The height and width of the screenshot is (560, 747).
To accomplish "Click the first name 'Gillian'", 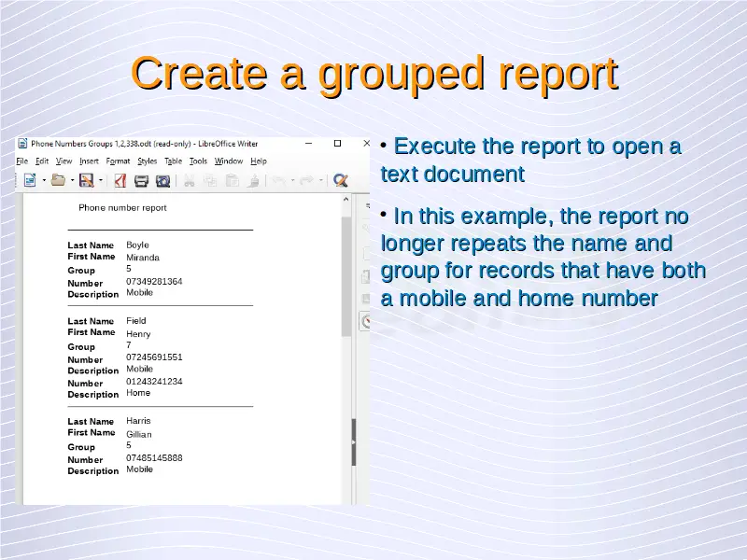I will click(139, 434).
